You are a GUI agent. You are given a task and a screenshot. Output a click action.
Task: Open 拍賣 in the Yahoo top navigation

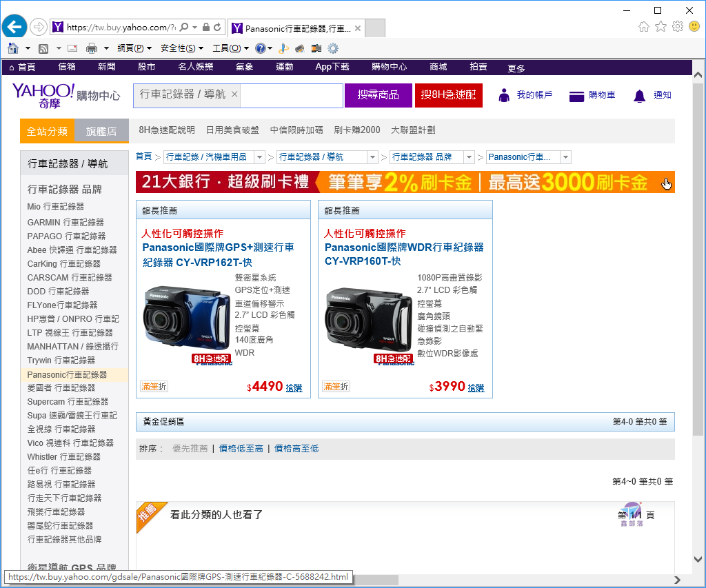(478, 67)
